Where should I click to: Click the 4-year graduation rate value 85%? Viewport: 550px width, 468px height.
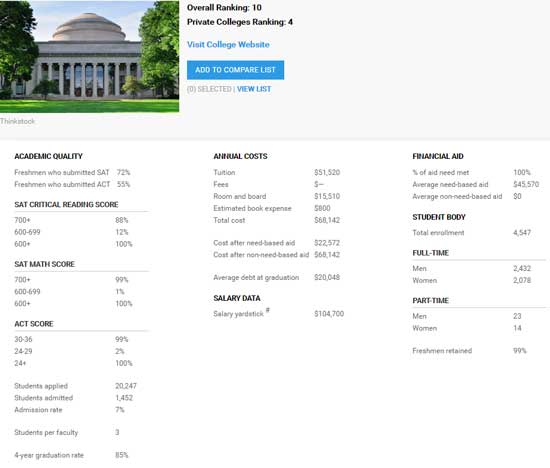tap(122, 455)
